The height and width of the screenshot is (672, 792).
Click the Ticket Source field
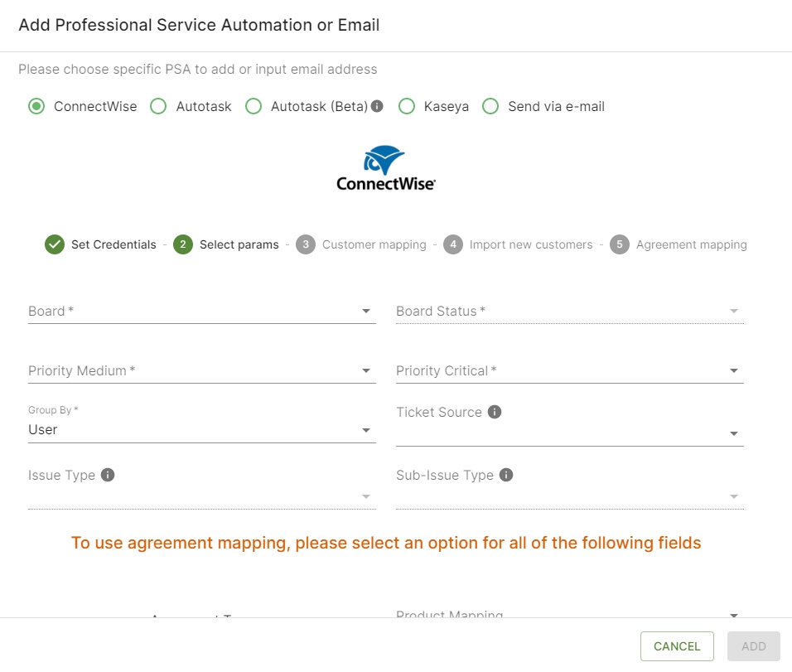point(569,433)
